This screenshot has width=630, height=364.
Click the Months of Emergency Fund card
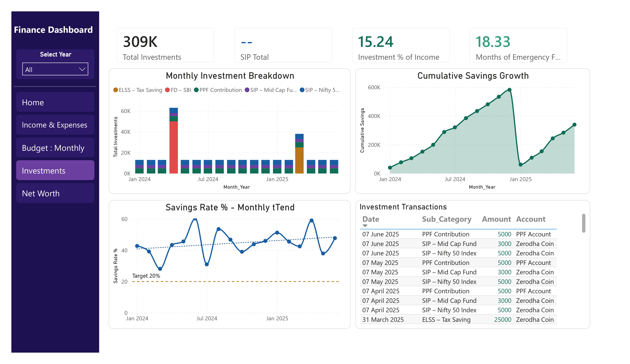518,45
